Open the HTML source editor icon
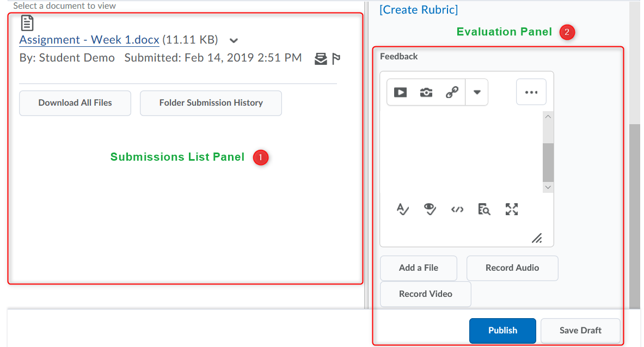This screenshot has height=347, width=644. (x=457, y=209)
